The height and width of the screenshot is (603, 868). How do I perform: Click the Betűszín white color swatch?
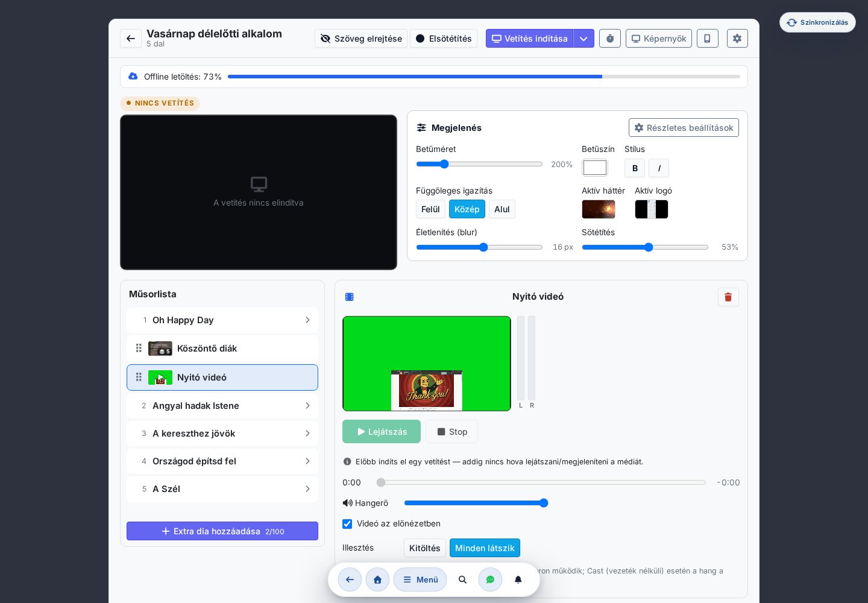click(x=595, y=168)
